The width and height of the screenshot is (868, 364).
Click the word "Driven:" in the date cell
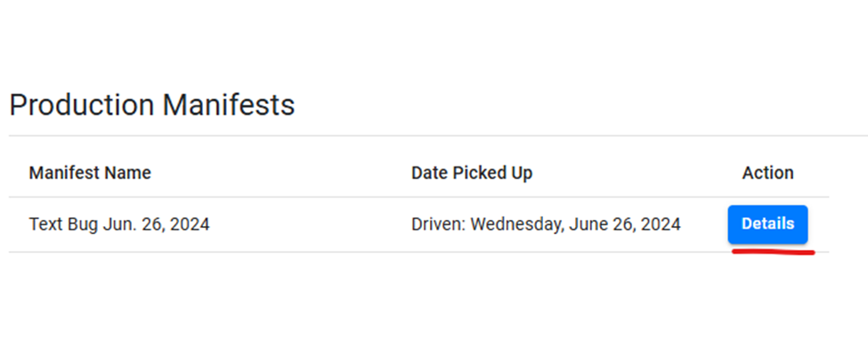438,224
